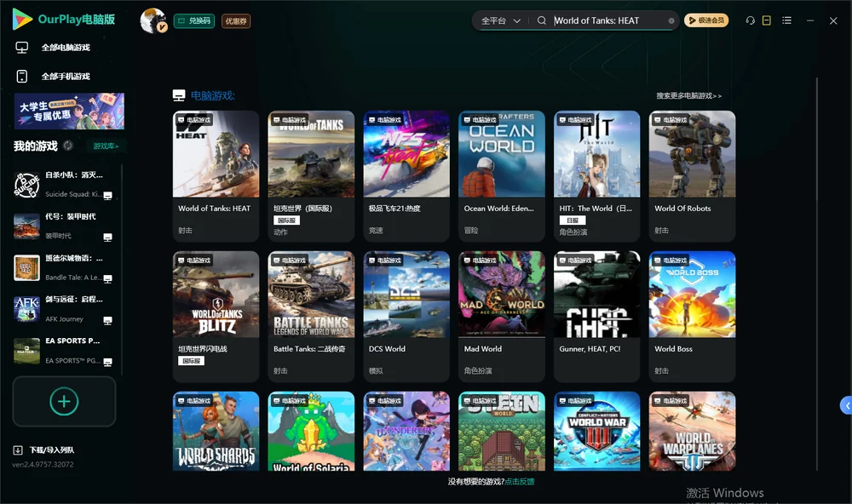This screenshot has height=504, width=852.
Task: Click the 点击反馈 feedback link
Action: pos(520,481)
